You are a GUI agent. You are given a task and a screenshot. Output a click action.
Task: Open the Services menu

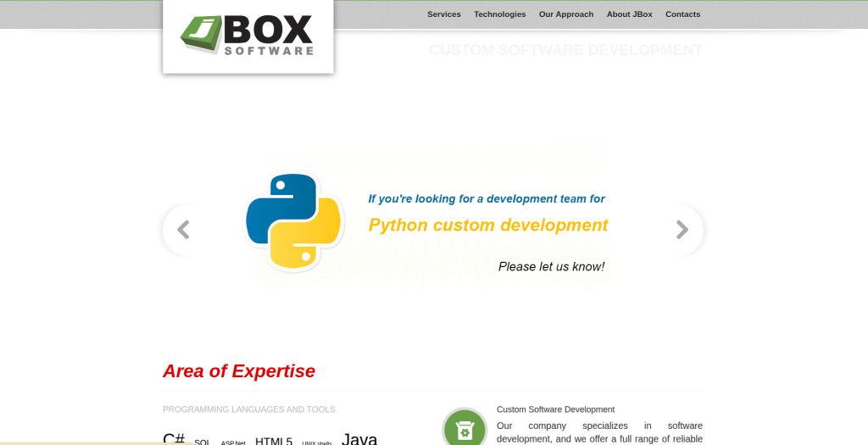(444, 14)
